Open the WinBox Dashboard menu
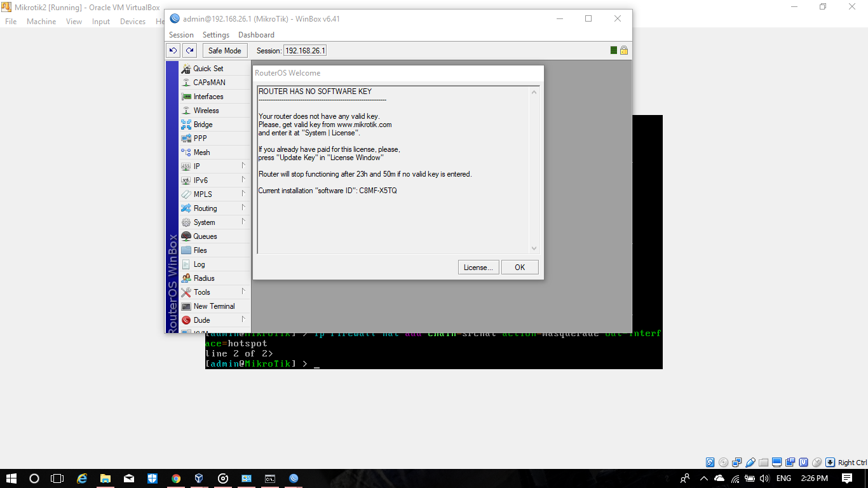Viewport: 868px width, 488px height. (x=256, y=35)
